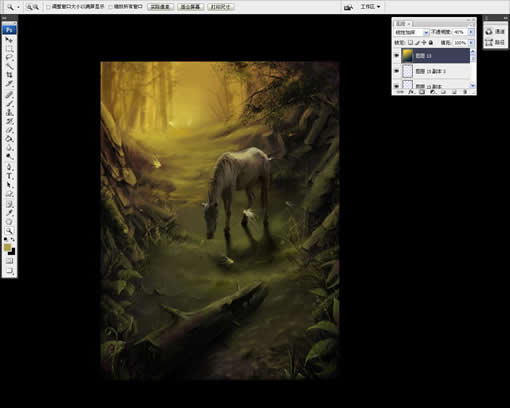Hide second layer eye icon
Image resolution: width=510 pixels, height=408 pixels.
(397, 71)
